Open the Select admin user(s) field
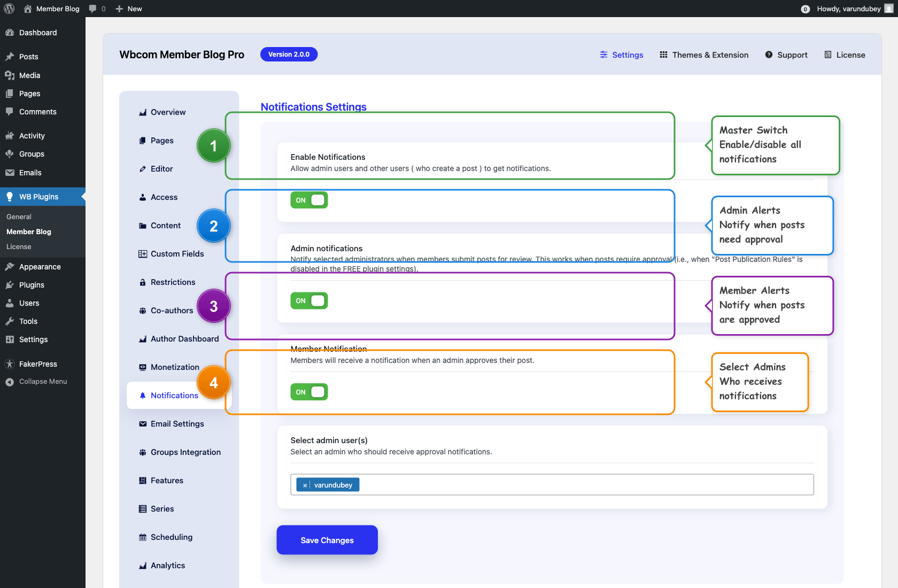 point(552,485)
